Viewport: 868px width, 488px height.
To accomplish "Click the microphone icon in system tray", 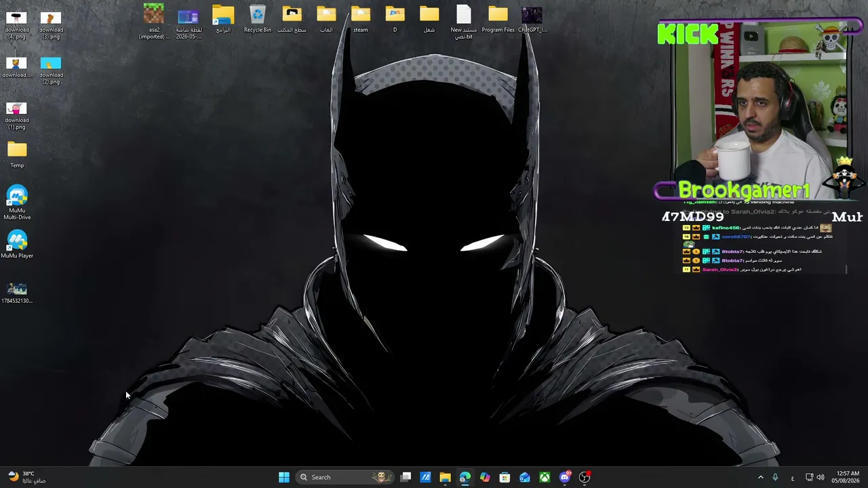I will (x=775, y=477).
